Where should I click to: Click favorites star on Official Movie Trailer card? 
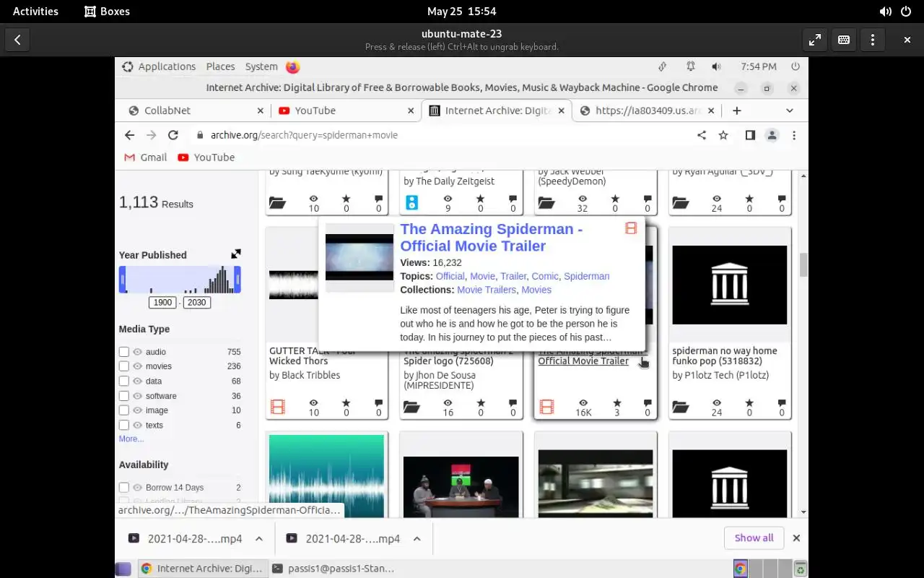616,402
